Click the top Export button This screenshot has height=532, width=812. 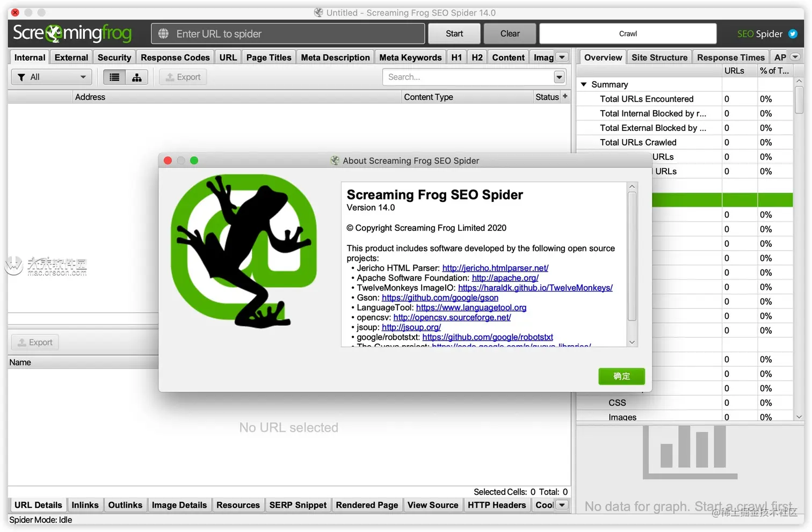[183, 77]
